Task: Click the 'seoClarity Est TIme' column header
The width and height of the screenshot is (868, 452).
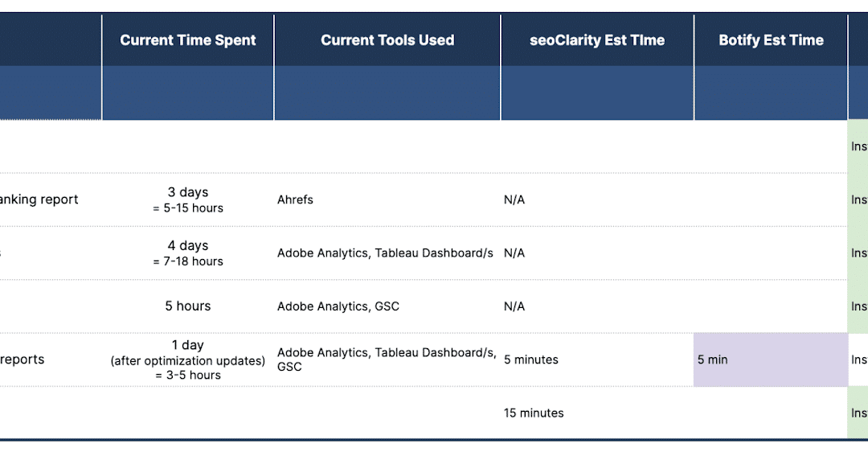Action: 597,40
